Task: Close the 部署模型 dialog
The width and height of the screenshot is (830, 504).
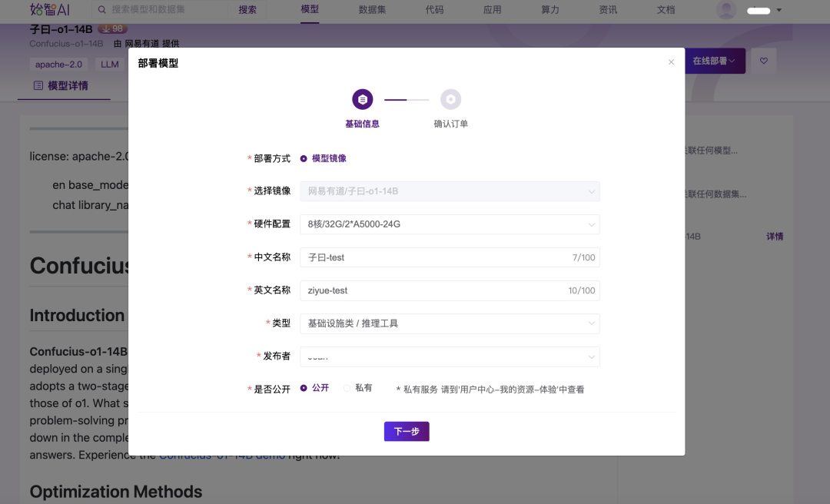Action: pos(671,62)
